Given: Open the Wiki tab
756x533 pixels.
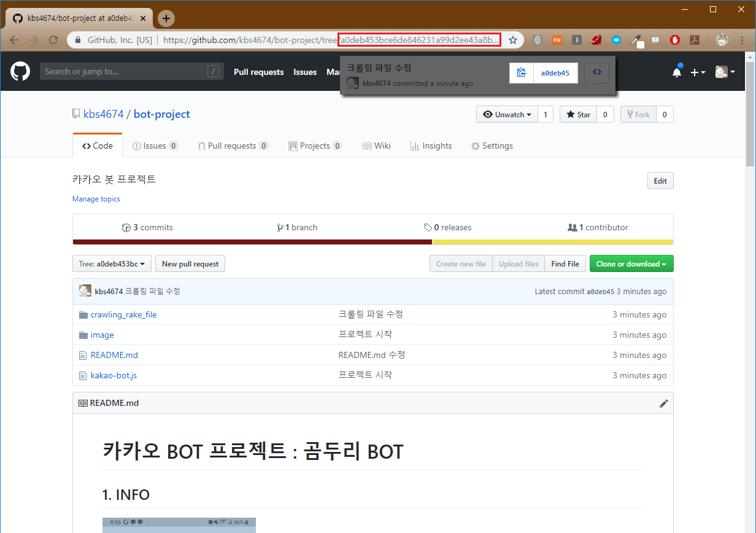Looking at the screenshot, I should pos(377,146).
